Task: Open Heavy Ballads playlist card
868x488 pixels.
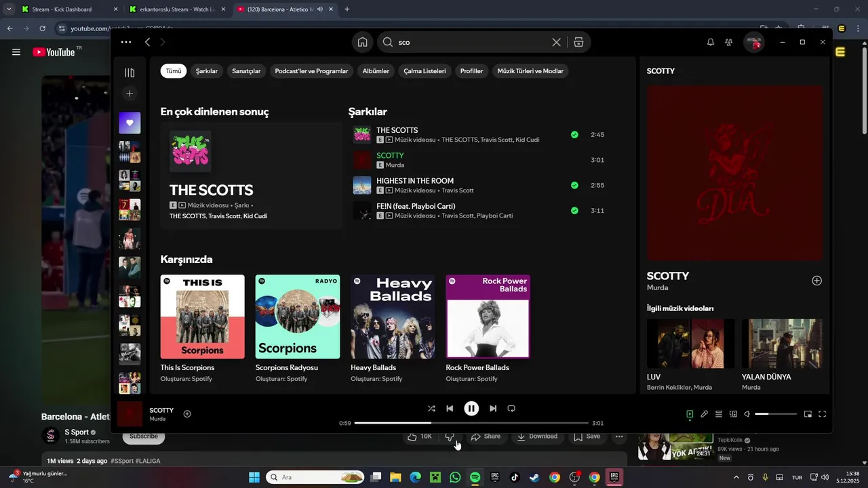Action: tap(393, 328)
